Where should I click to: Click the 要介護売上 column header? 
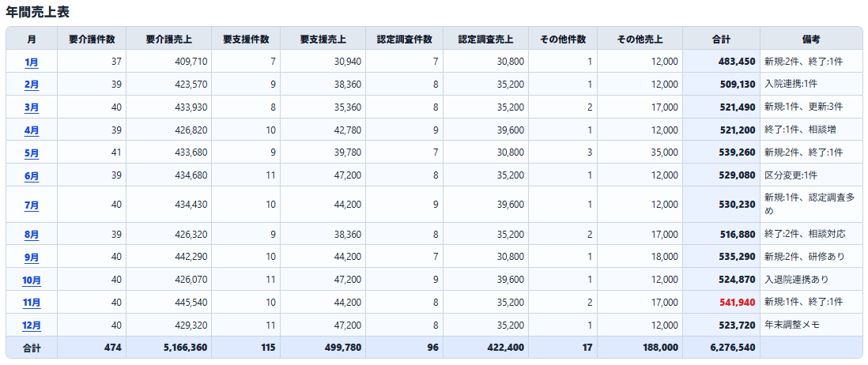(x=169, y=40)
